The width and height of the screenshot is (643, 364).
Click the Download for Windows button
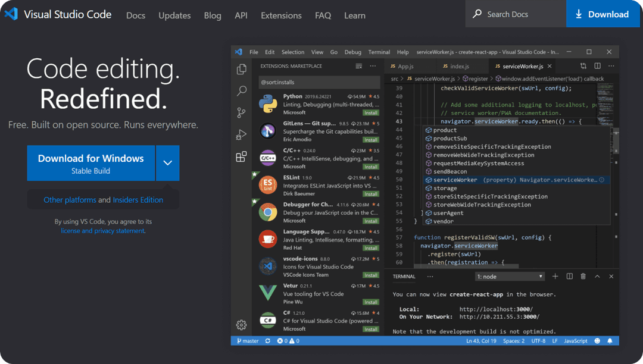[x=90, y=163]
